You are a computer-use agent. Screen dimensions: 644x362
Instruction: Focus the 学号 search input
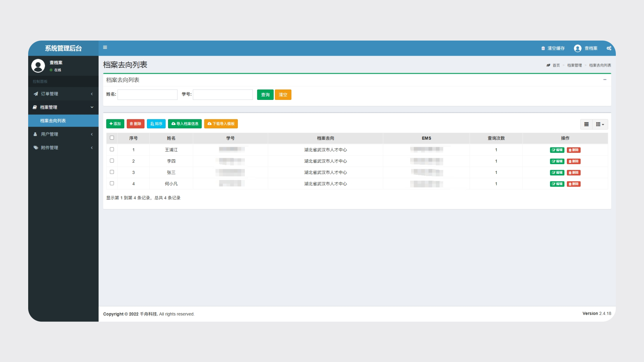[x=223, y=95]
